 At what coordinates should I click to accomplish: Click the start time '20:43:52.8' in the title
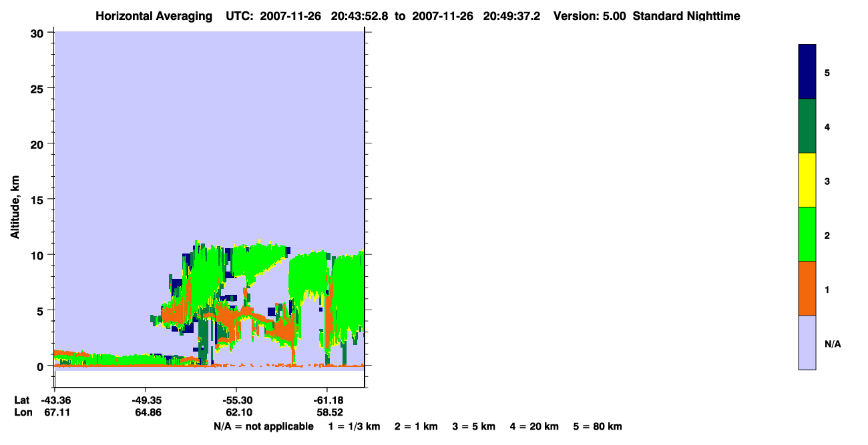[x=360, y=16]
